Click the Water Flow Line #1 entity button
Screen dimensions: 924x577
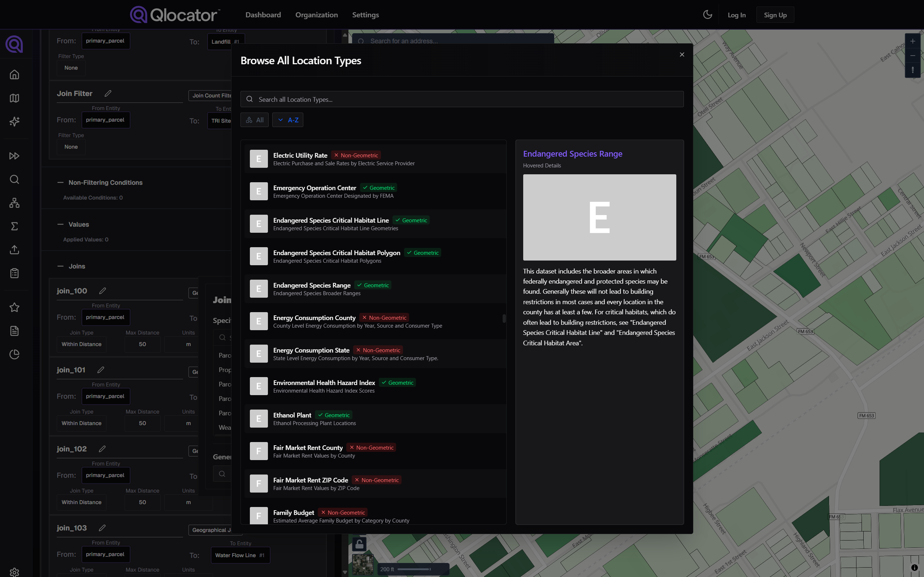[240, 555]
